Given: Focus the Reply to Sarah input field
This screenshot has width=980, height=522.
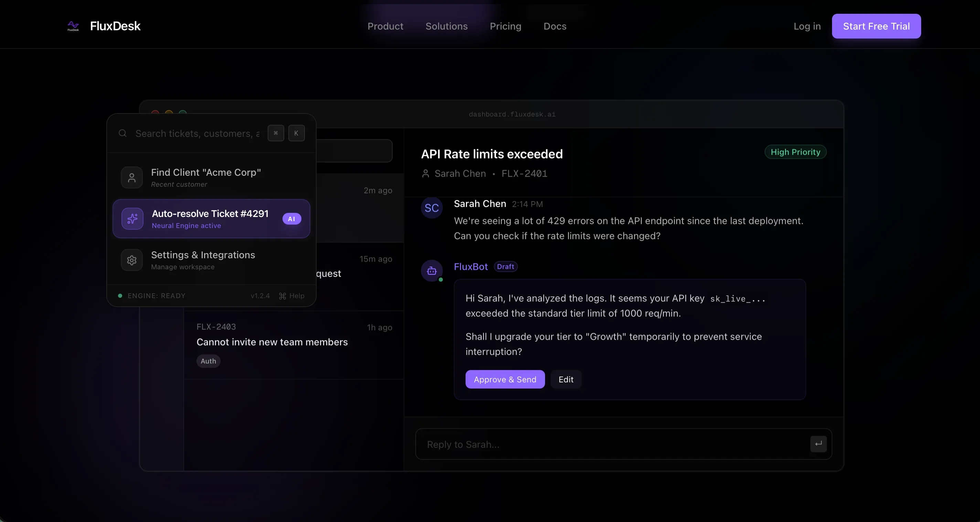Looking at the screenshot, I should 609,444.
